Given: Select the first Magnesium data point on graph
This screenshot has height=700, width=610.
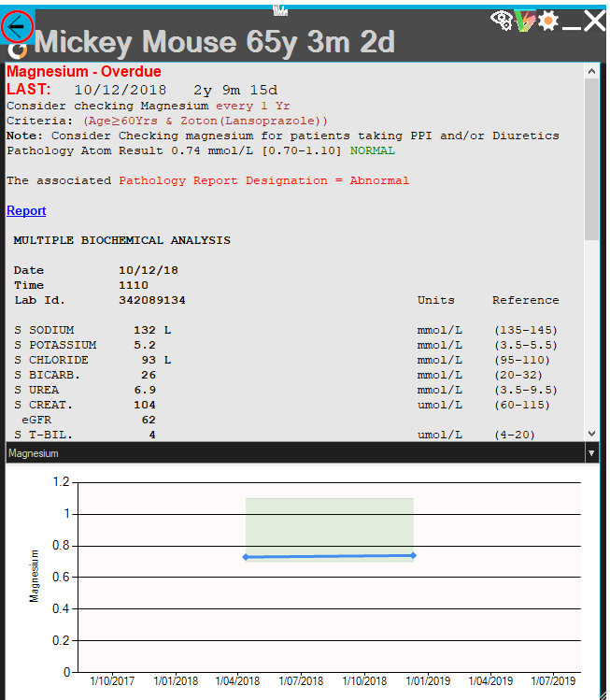Looking at the screenshot, I should (246, 557).
